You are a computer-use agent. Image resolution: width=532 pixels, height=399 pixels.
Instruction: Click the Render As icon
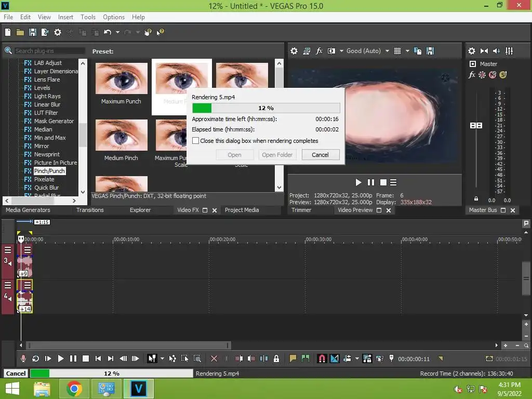tap(45, 32)
